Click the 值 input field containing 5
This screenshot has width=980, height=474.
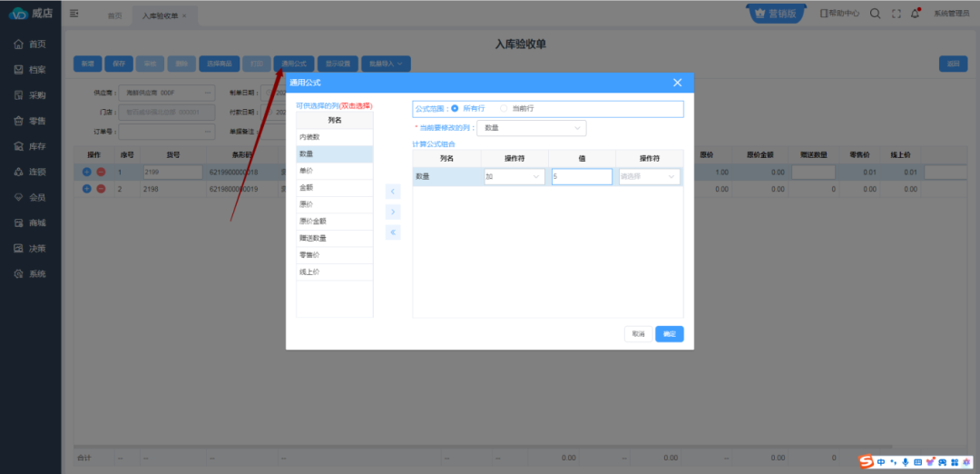coord(581,176)
